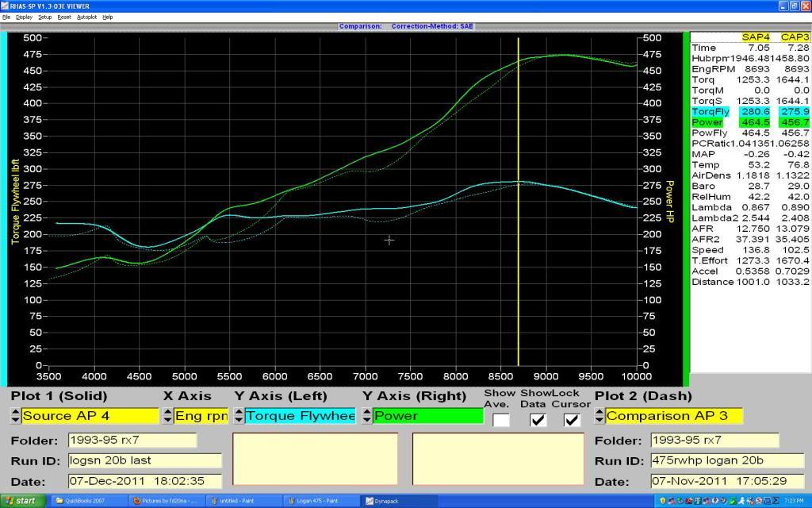This screenshot has height=508, width=812.
Task: Open the Display menu
Action: coord(24,17)
